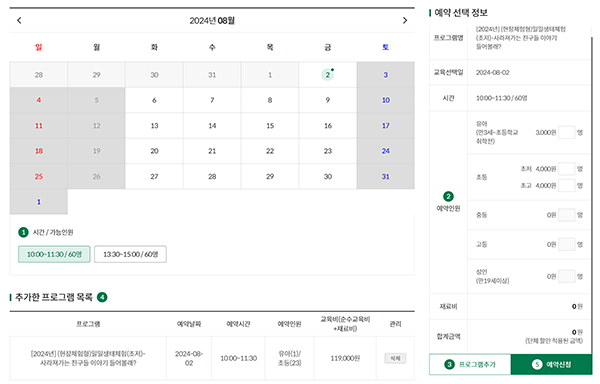600x384 pixels.
Task: Click the green 예약신청 button
Action: click(551, 364)
